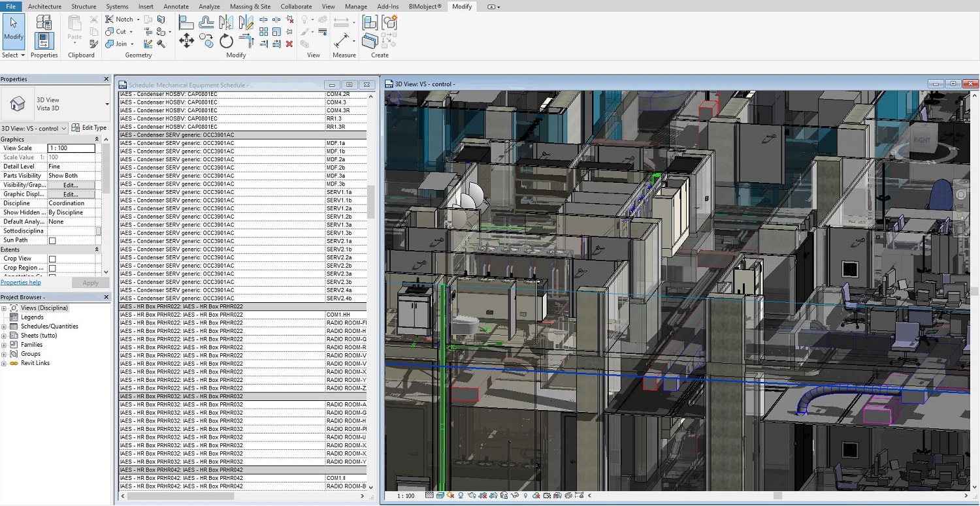This screenshot has width=980, height=506.
Task: Select the Offset tool
Action: point(206,23)
